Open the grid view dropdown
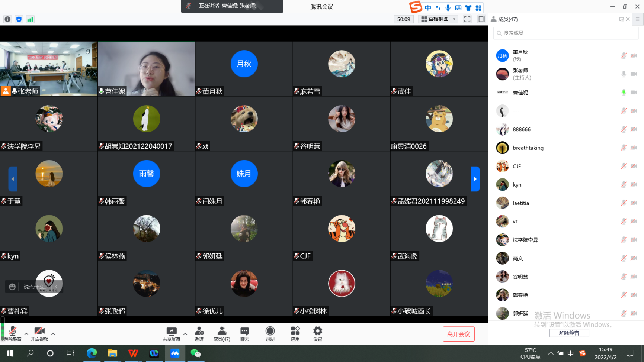644x362 pixels. 438,19
